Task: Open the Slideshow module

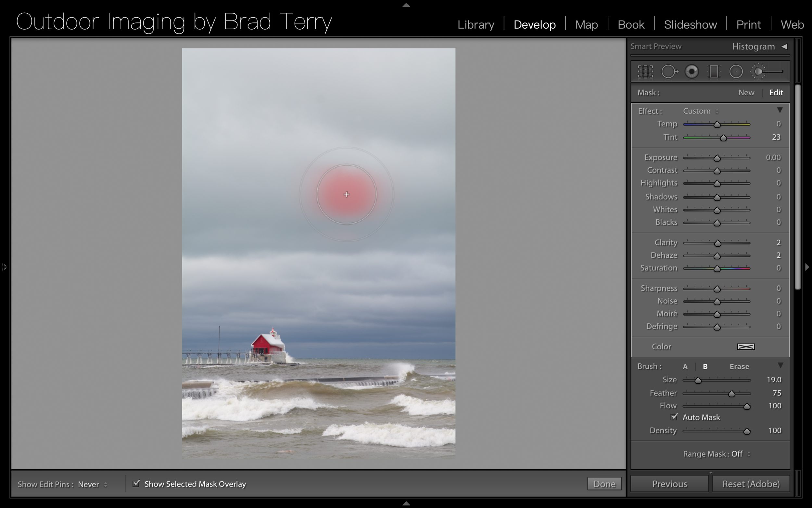Action: tap(690, 24)
